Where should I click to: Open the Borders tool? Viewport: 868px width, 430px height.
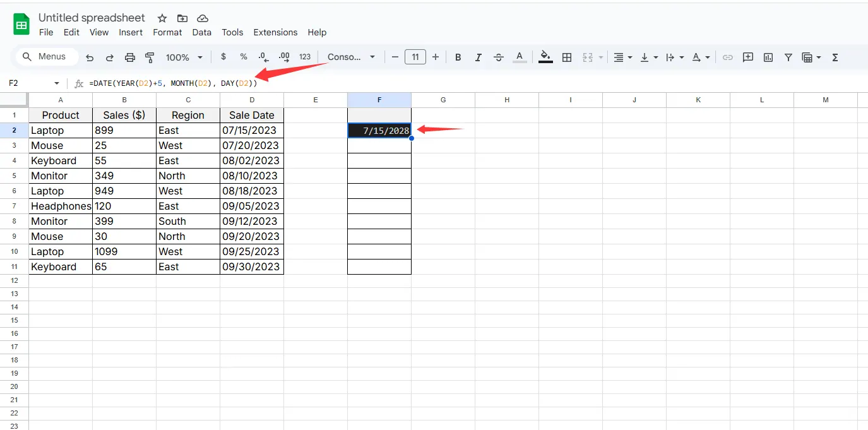point(567,57)
